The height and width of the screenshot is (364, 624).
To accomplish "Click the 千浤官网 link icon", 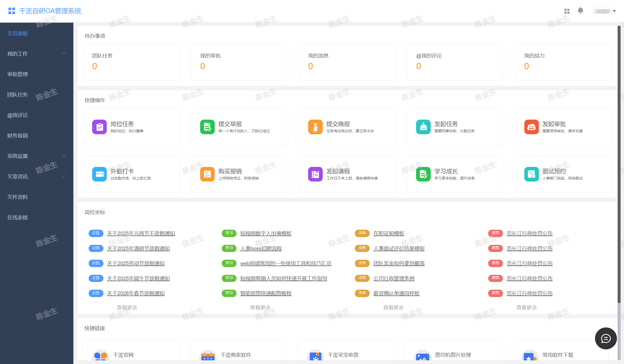I will point(100,355).
